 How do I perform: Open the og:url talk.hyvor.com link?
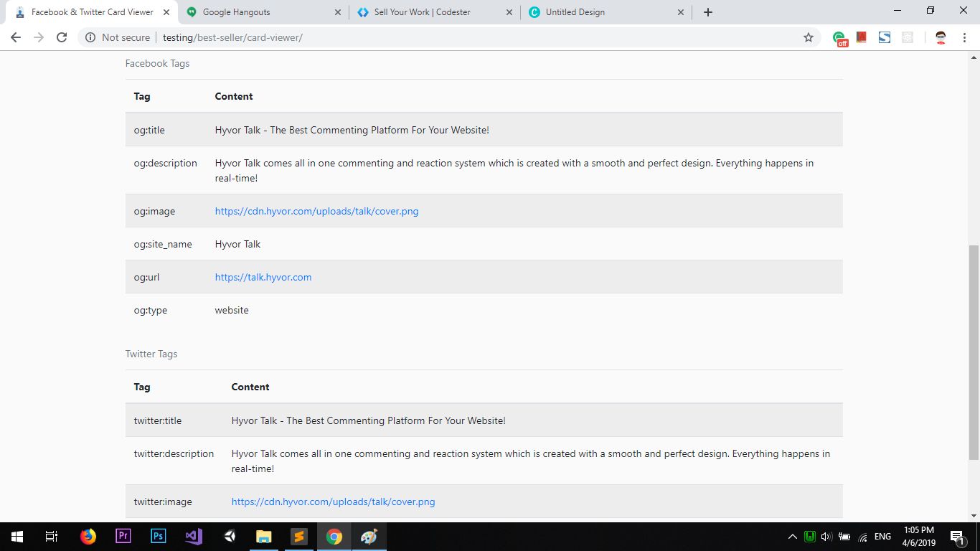click(x=263, y=277)
